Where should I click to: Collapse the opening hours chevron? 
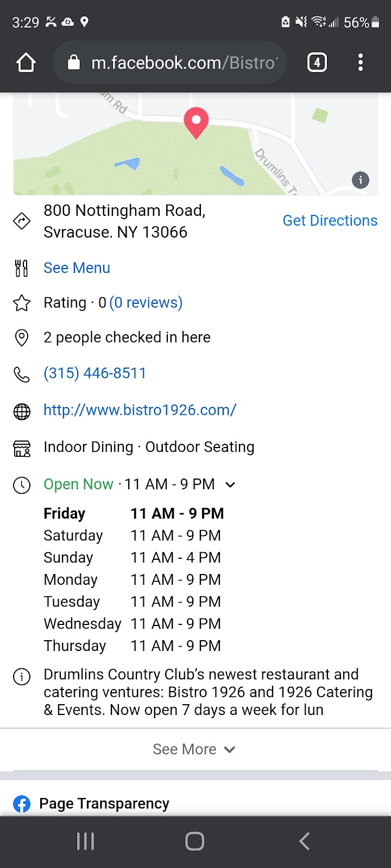pyautogui.click(x=230, y=484)
